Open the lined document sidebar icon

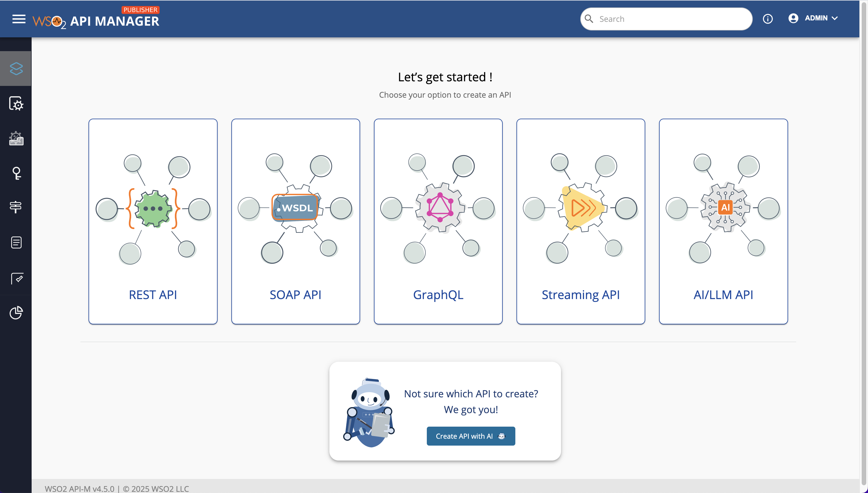pos(16,242)
